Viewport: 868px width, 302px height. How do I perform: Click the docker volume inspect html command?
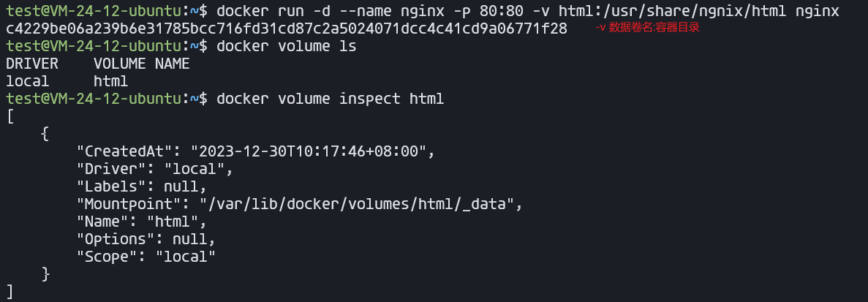click(x=330, y=99)
